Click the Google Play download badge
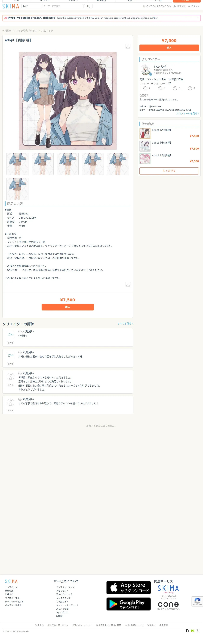The image size is (203, 644). [x=128, y=604]
